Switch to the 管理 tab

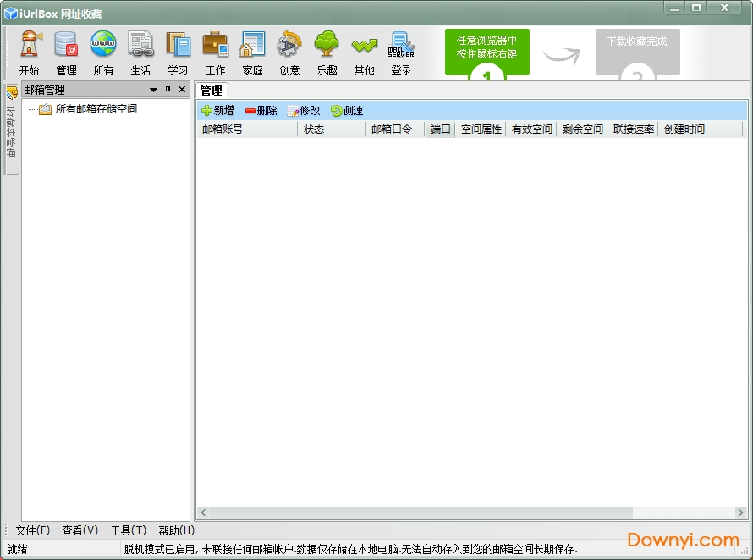[211, 91]
